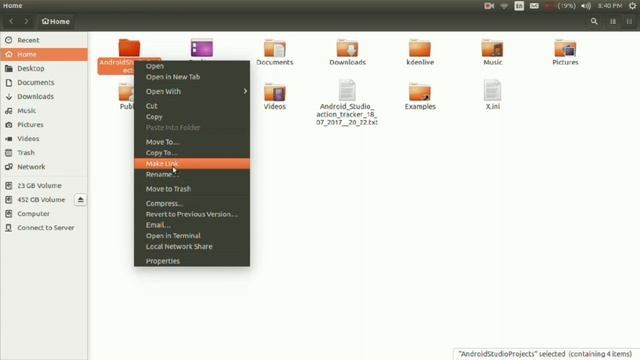Select Local Network Share
This screenshot has width=640, height=360.
pyautogui.click(x=192, y=247)
